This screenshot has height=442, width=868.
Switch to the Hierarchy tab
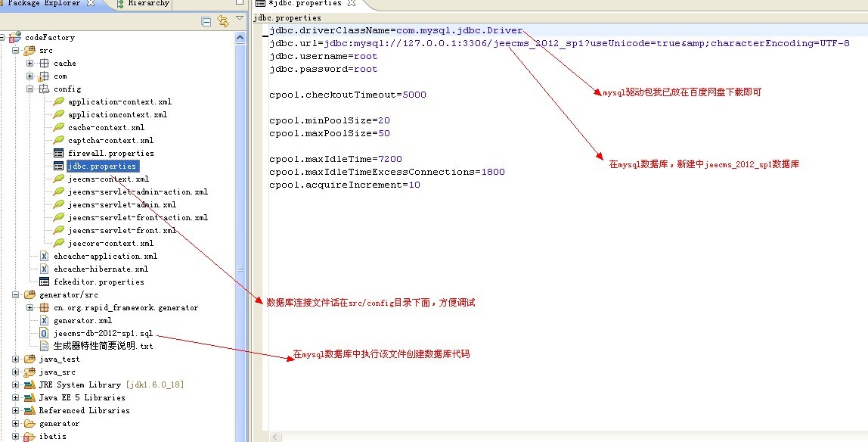[x=144, y=4]
